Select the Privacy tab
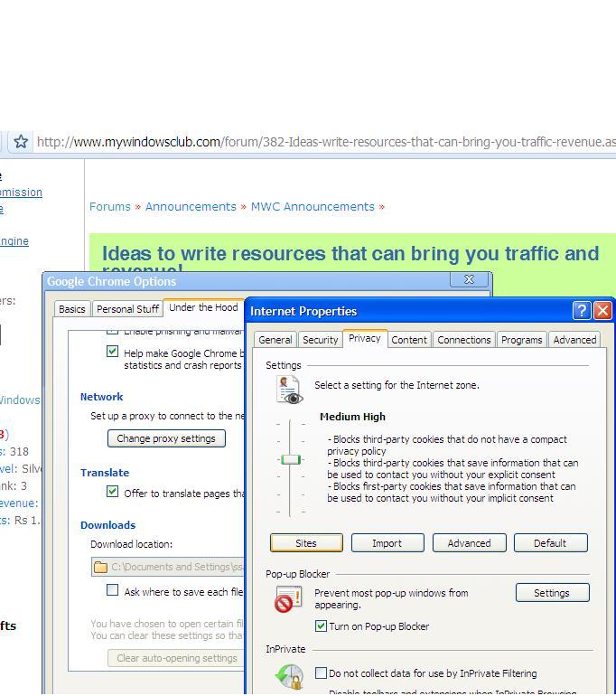 [365, 338]
